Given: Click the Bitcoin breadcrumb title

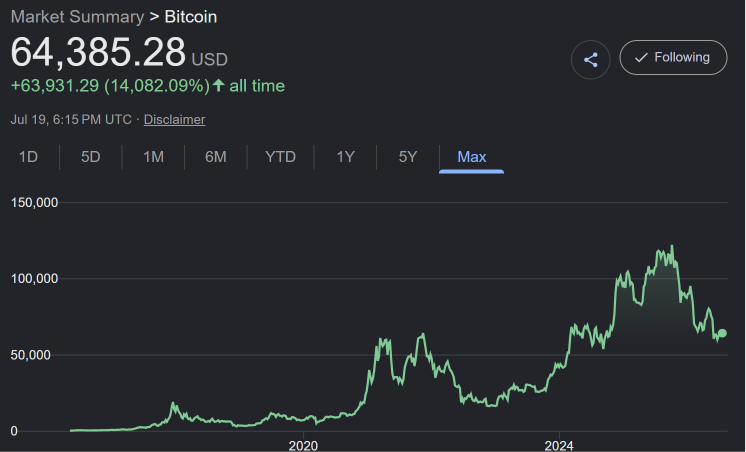Looking at the screenshot, I should pyautogui.click(x=191, y=17).
